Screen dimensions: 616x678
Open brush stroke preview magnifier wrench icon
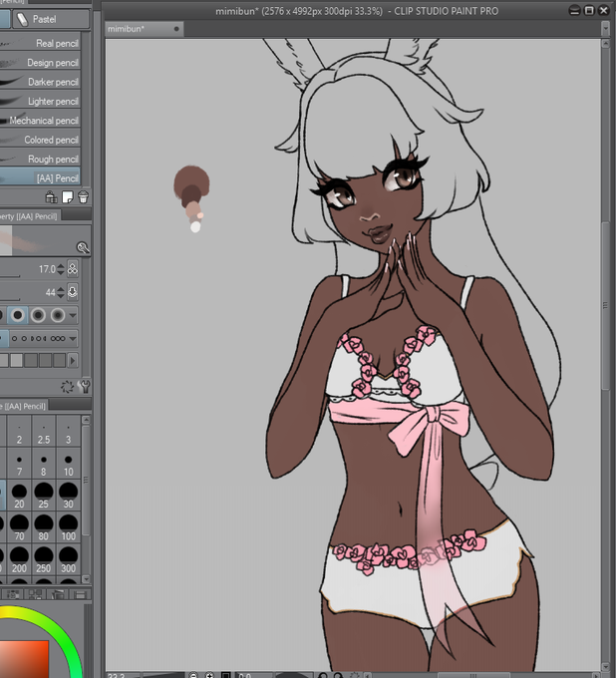click(x=83, y=247)
